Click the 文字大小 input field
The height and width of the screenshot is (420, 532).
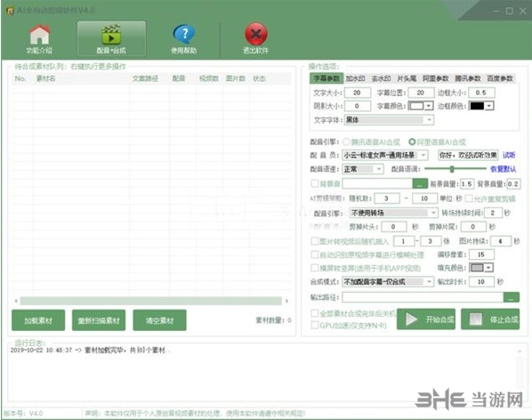(358, 93)
